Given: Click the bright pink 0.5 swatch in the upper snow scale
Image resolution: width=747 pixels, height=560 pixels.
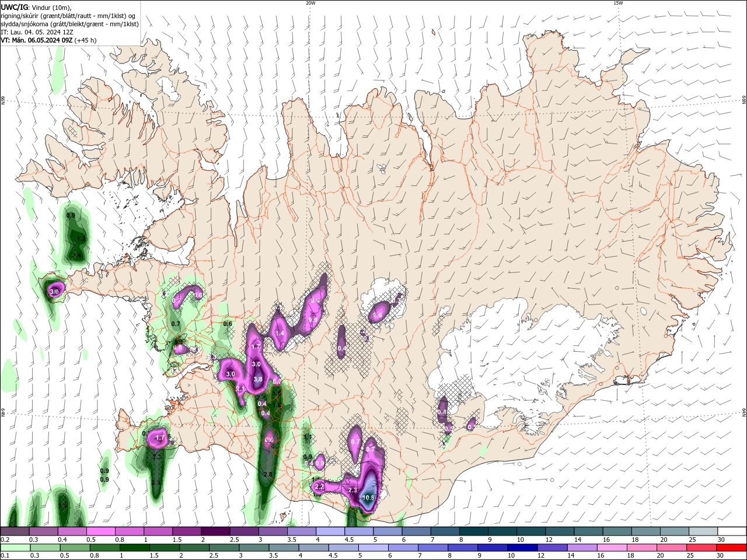Looking at the screenshot, I should [x=101, y=531].
